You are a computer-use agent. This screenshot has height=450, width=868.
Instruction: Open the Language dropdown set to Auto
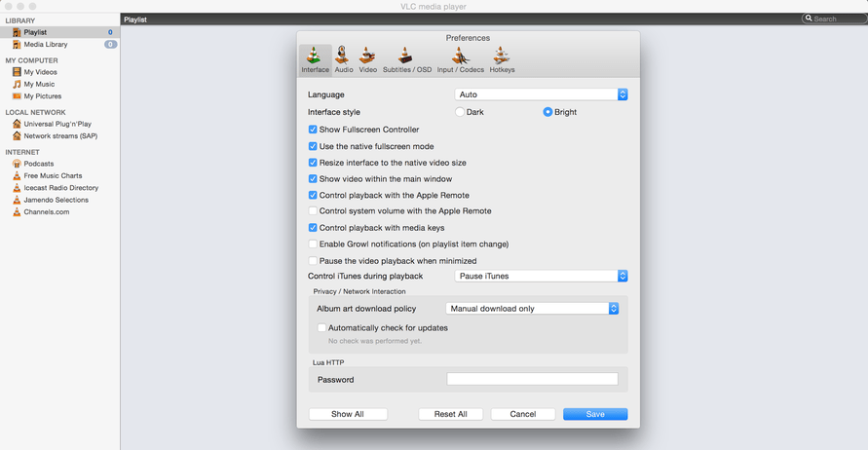click(541, 94)
